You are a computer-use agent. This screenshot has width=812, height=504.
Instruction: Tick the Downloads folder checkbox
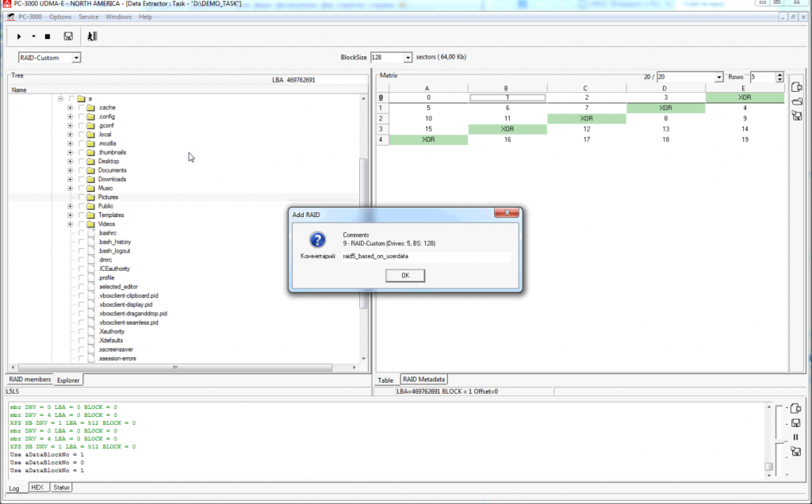point(81,179)
